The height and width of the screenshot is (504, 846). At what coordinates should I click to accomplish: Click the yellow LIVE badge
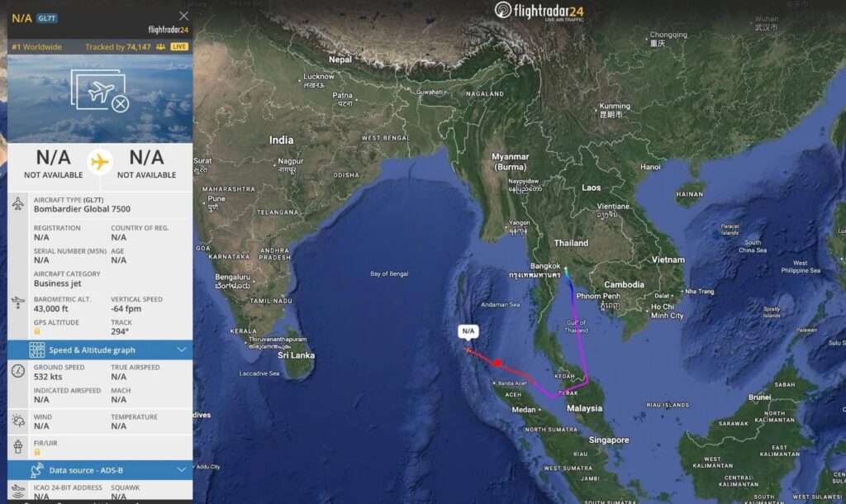coord(179,47)
